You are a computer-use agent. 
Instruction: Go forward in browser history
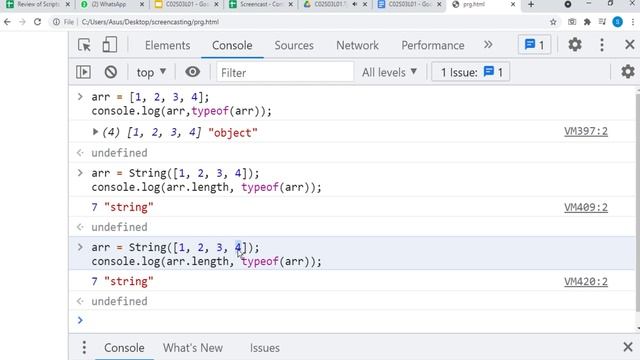[22, 22]
